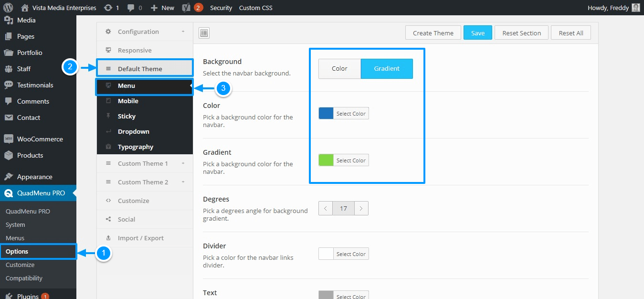Open Security in the admin bar

click(221, 8)
